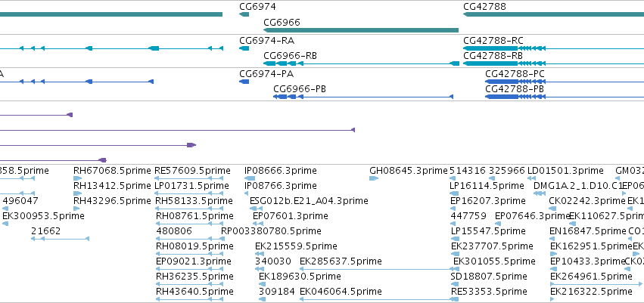Open IP08766.3prime EST

(281, 186)
